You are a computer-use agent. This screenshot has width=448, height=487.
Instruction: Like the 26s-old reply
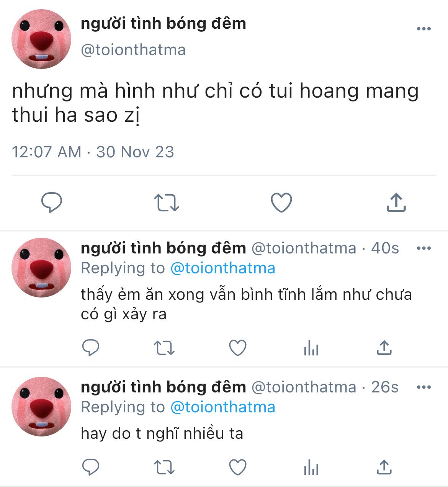pyautogui.click(x=237, y=467)
